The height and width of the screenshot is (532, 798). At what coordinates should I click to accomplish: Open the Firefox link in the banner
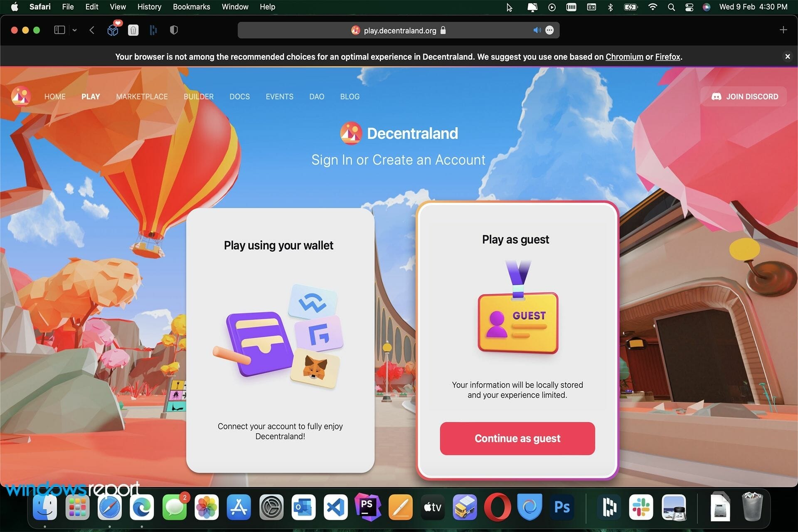pos(667,57)
